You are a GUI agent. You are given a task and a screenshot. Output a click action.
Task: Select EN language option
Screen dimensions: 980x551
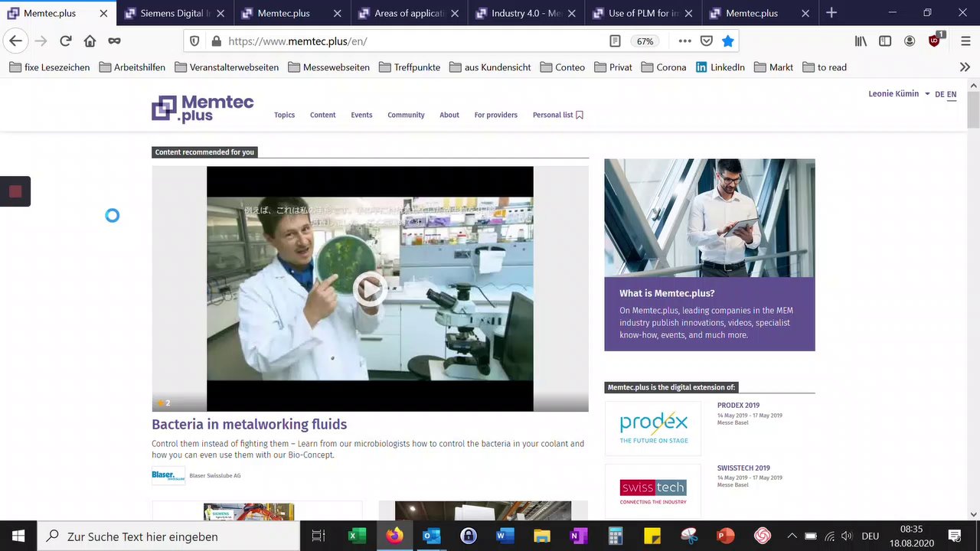952,95
